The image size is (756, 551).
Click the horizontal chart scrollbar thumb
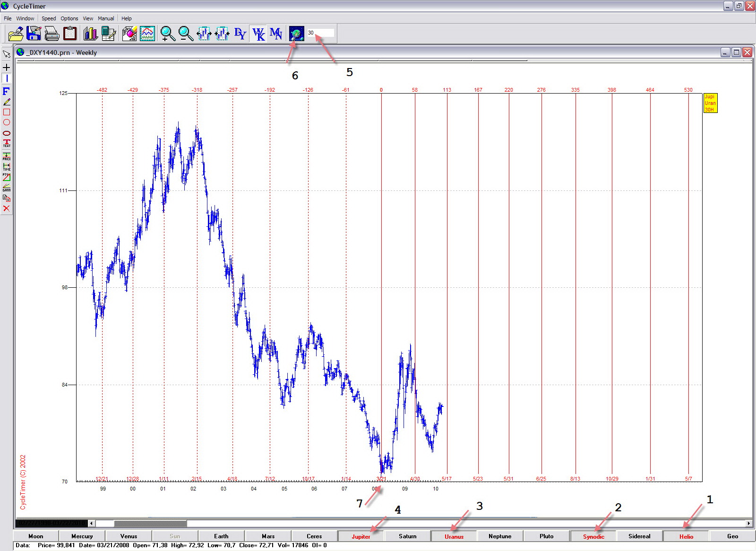(150, 524)
